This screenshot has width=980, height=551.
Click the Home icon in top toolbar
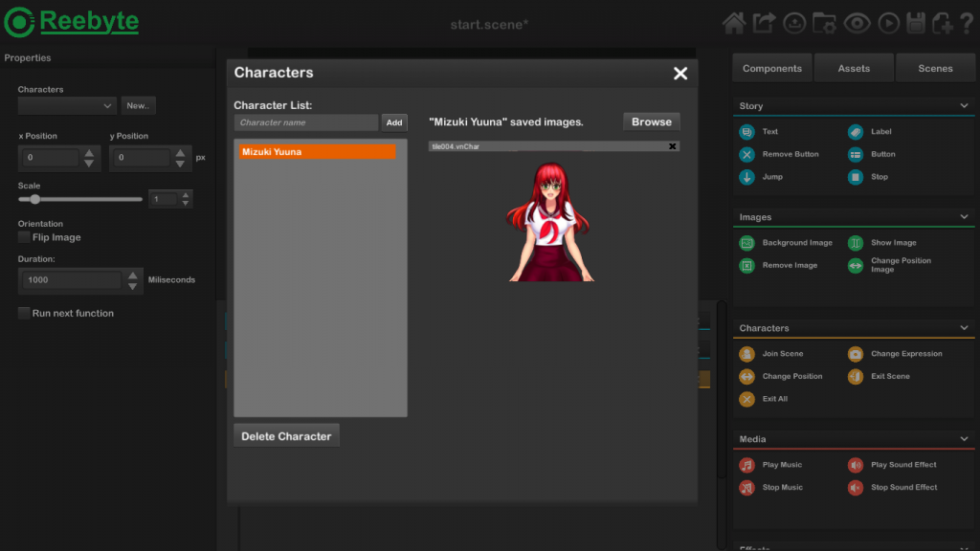point(734,23)
